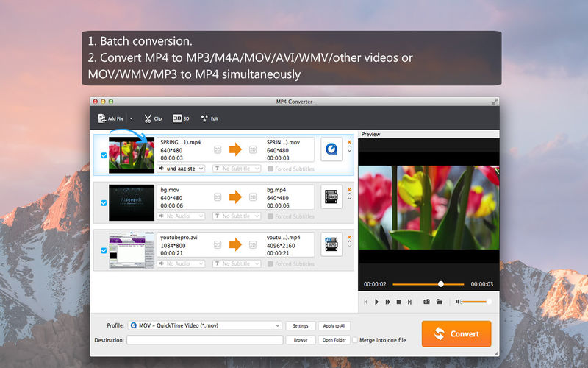Click the youtubepro.avi source file name

click(179, 237)
